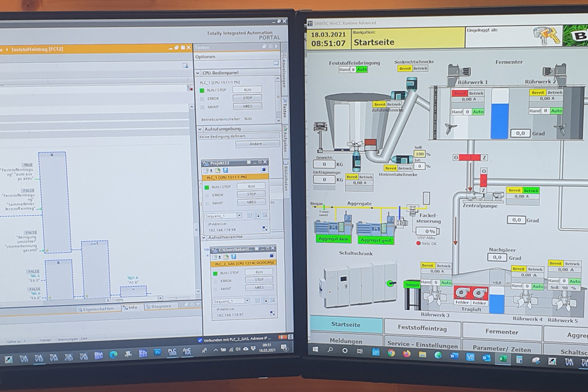Click STOP in CPU-Bedienpanel for PLC_1

(248, 98)
